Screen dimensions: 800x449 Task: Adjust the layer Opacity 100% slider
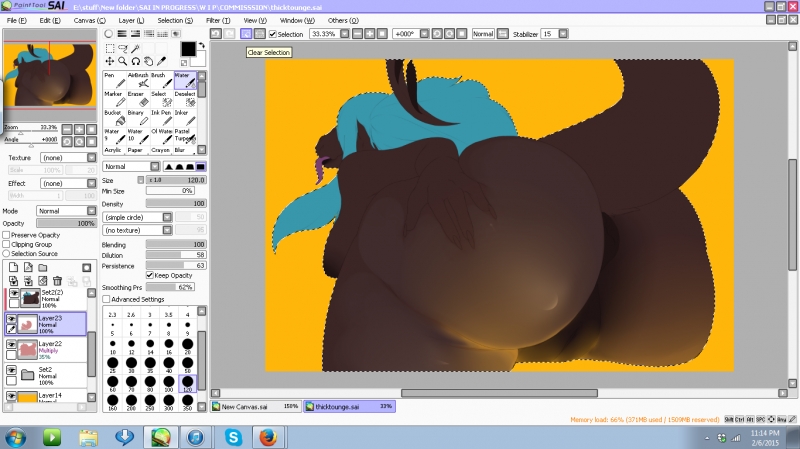click(x=66, y=223)
